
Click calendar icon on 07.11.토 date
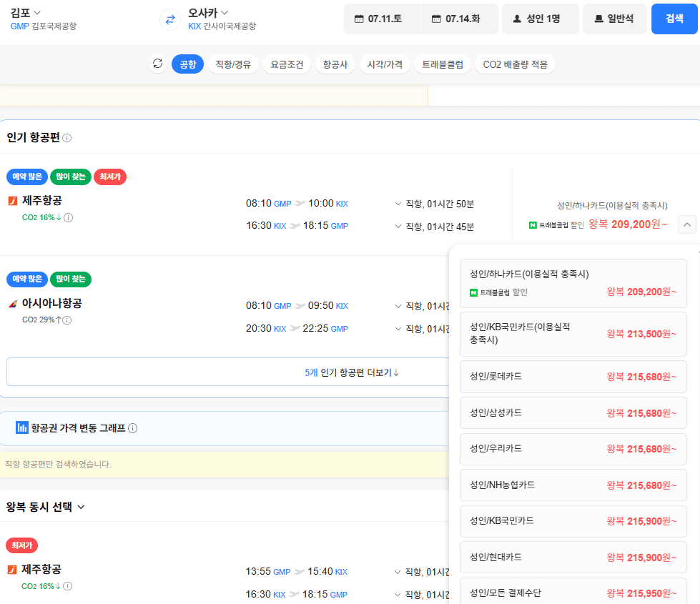tap(359, 19)
